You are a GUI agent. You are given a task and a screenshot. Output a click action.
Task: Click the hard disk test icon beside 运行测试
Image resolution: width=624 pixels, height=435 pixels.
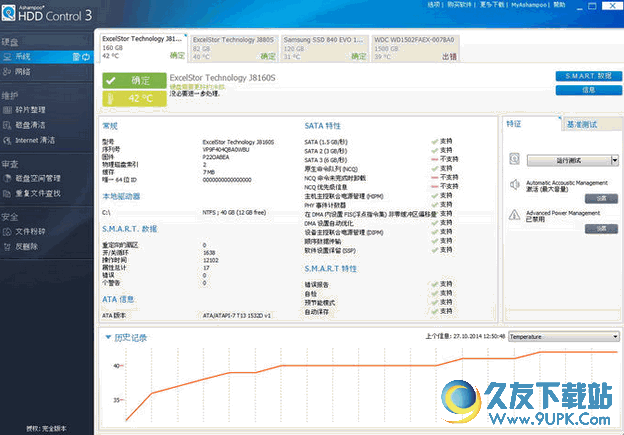click(x=515, y=159)
